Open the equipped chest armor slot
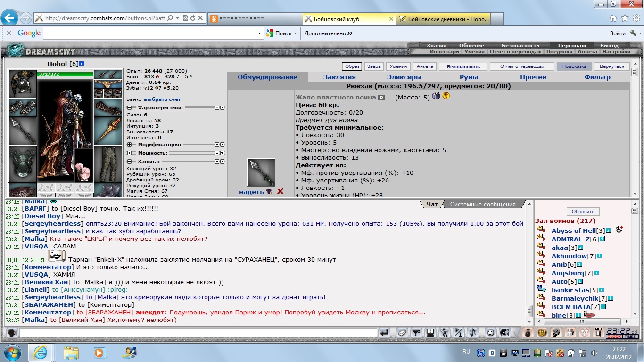This screenshot has height=362, width=644. point(23,165)
